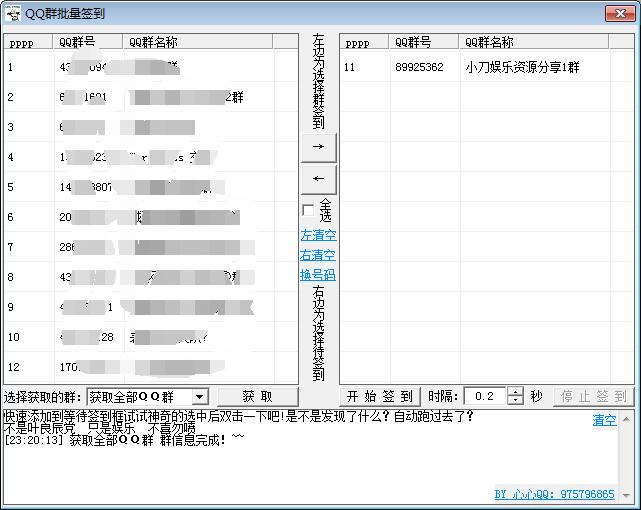The image size is (641, 510).
Task: Click left list PPPP column header
Action: [29, 42]
